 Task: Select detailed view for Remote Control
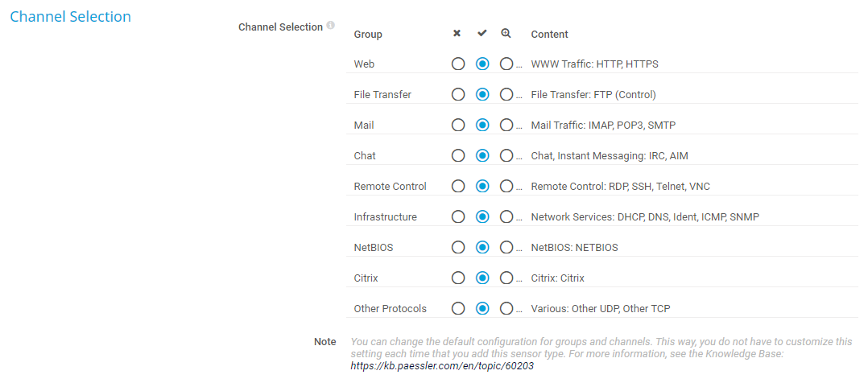[x=506, y=187]
